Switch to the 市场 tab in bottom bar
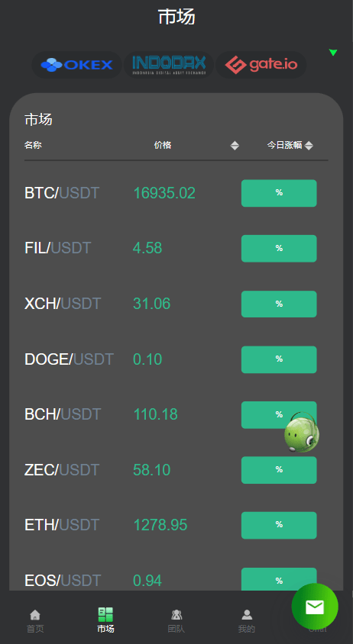The image size is (353, 644). [105, 620]
